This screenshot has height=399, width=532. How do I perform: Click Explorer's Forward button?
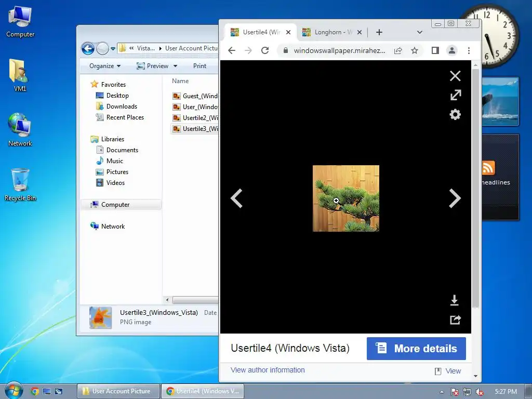point(102,49)
